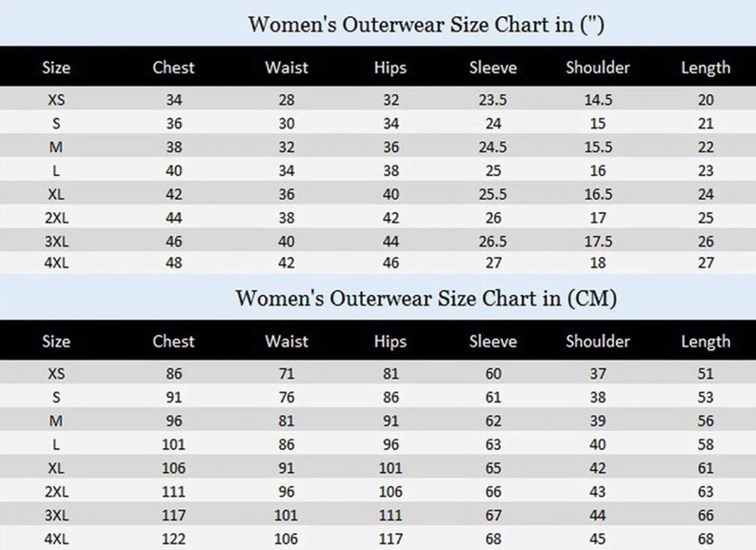This screenshot has height=550, width=756.
Task: Select the XS row label in inches table
Action: (56, 100)
